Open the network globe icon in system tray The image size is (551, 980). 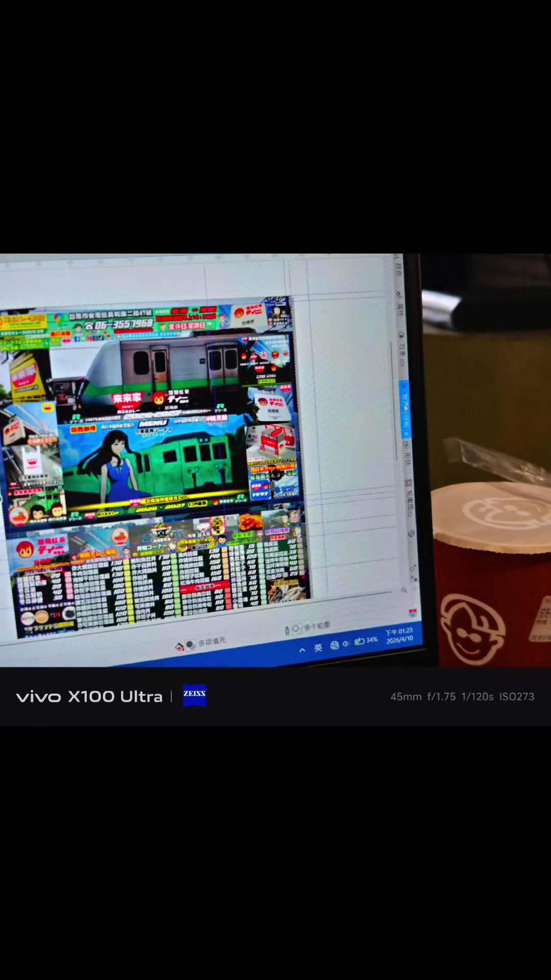(x=335, y=645)
